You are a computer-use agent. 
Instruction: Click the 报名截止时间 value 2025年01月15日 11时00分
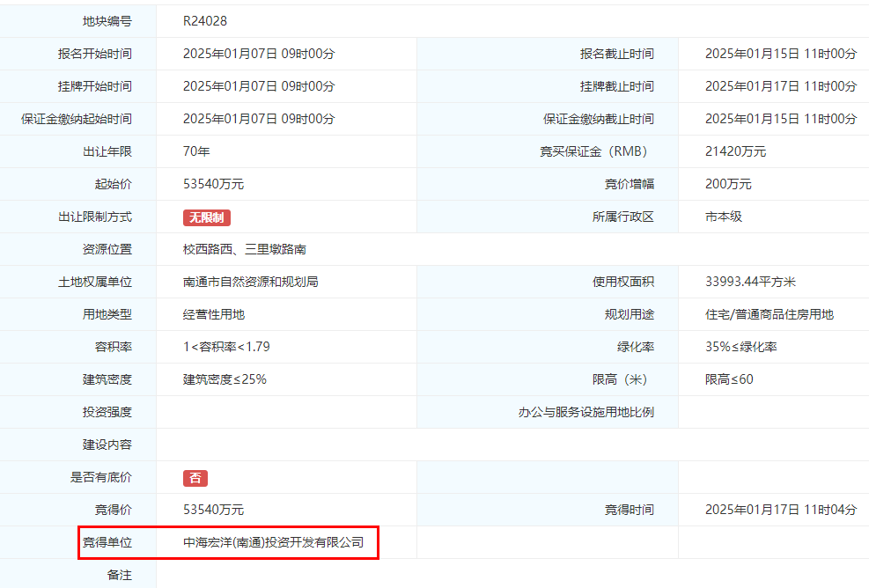[781, 54]
